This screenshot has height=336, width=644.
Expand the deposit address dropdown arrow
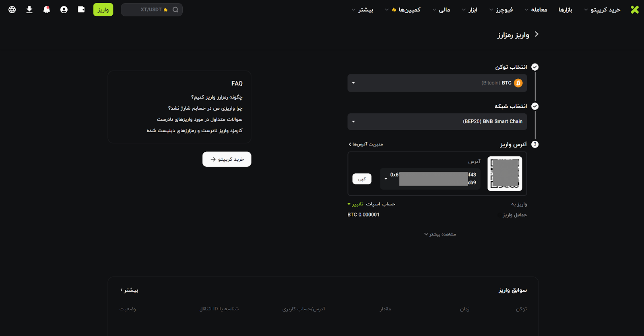pyautogui.click(x=386, y=178)
